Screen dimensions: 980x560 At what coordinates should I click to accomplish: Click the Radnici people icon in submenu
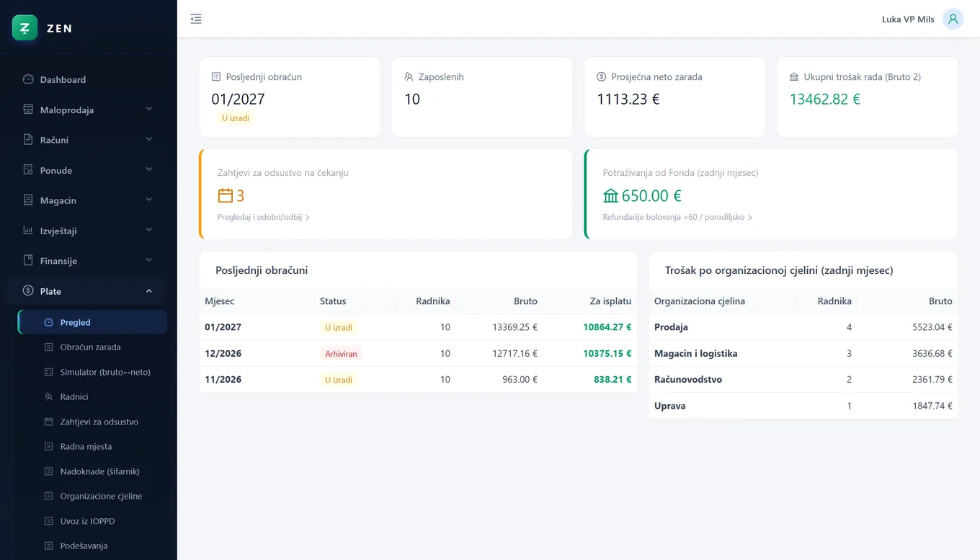49,397
